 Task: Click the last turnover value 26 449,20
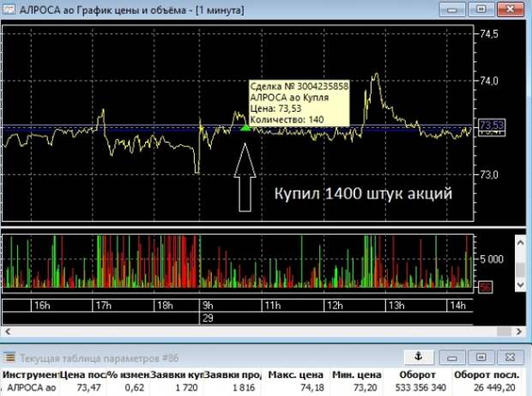pos(494,387)
